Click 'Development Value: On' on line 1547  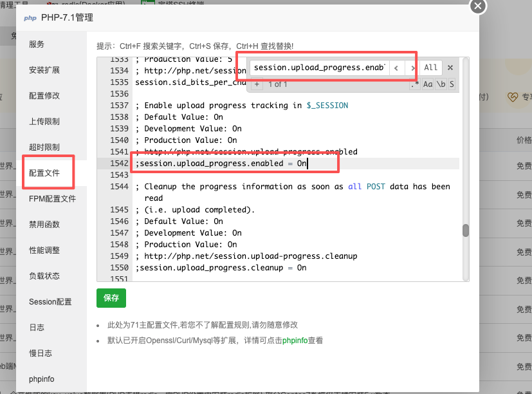coord(193,233)
